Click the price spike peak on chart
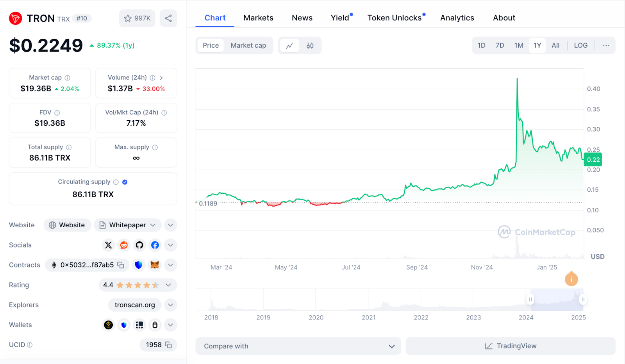The height and width of the screenshot is (364, 625). (517, 79)
